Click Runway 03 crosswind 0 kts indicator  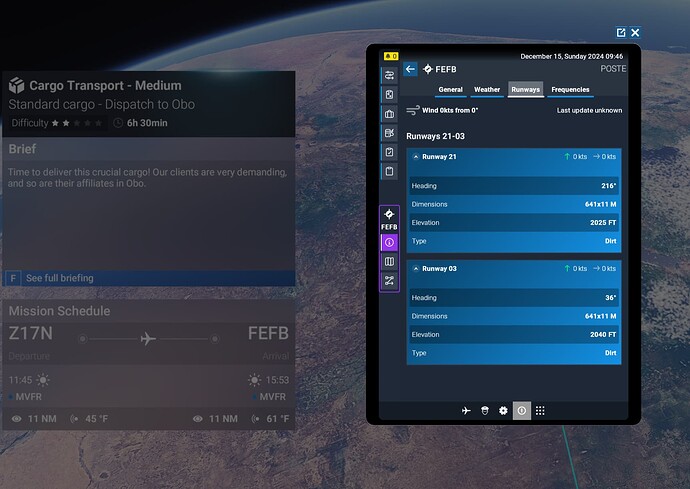point(605,268)
